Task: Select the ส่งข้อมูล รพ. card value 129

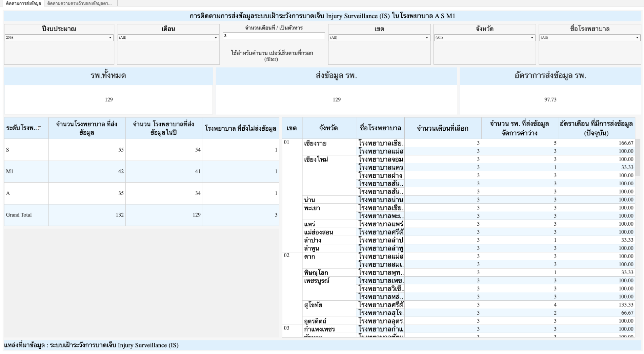Action: pyautogui.click(x=337, y=99)
